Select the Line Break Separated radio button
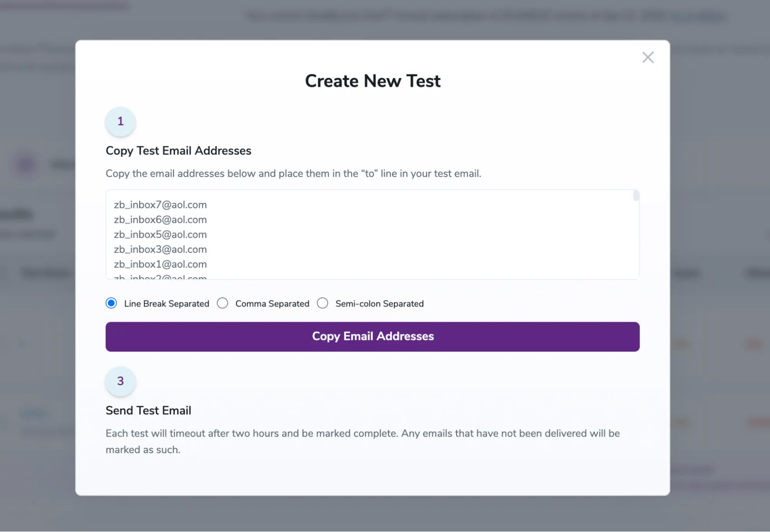770x532 pixels. click(111, 303)
